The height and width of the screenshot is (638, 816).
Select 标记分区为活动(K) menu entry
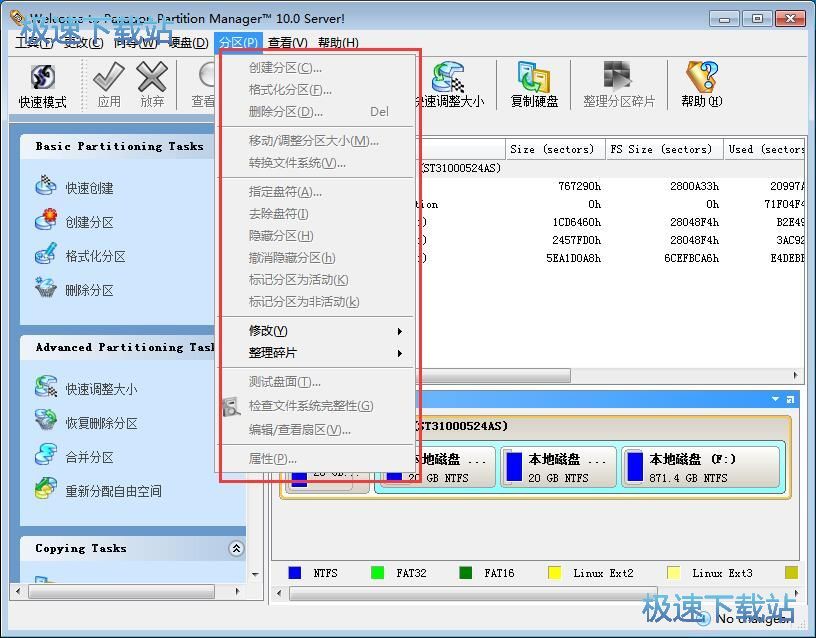coord(315,279)
